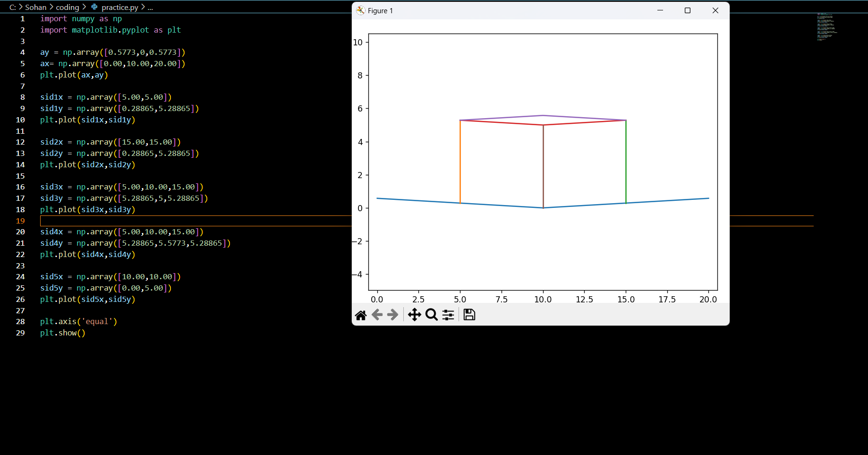The width and height of the screenshot is (868, 455).
Task: Activate Zoom to rectangle tool
Action: 431,315
